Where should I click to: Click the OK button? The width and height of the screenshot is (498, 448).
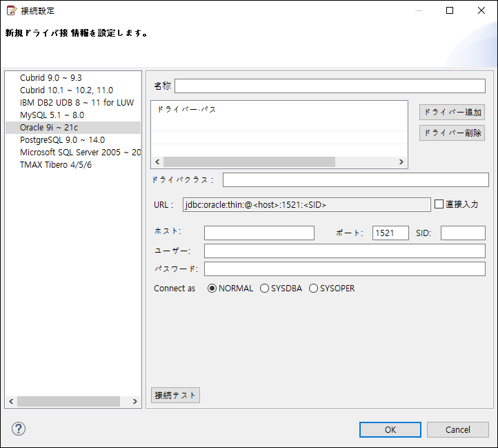390,430
